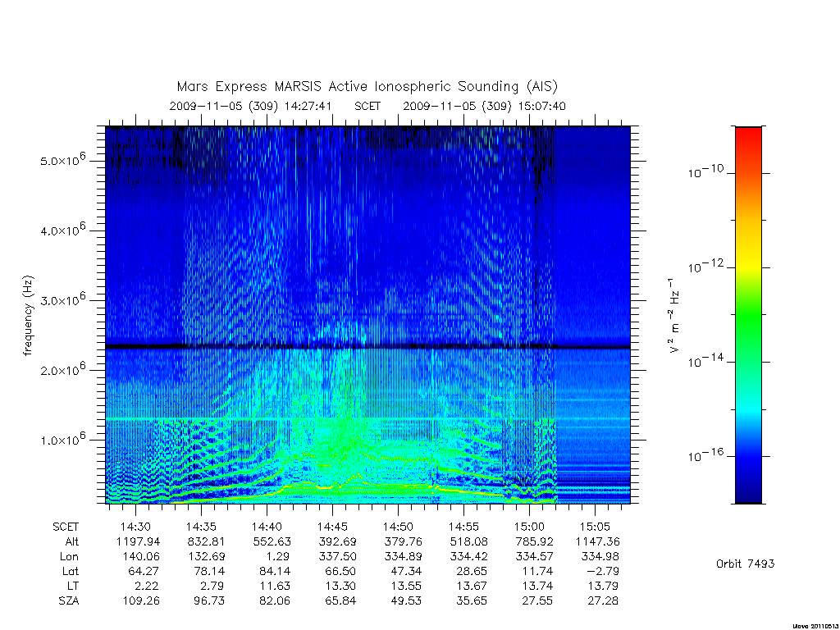
Task: Click the latitude value 84.14
Action: point(275,571)
